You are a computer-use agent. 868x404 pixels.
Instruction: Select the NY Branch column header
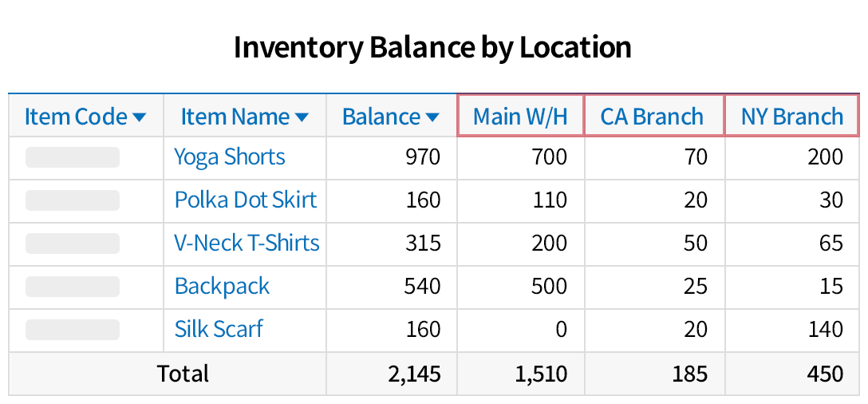(791, 117)
